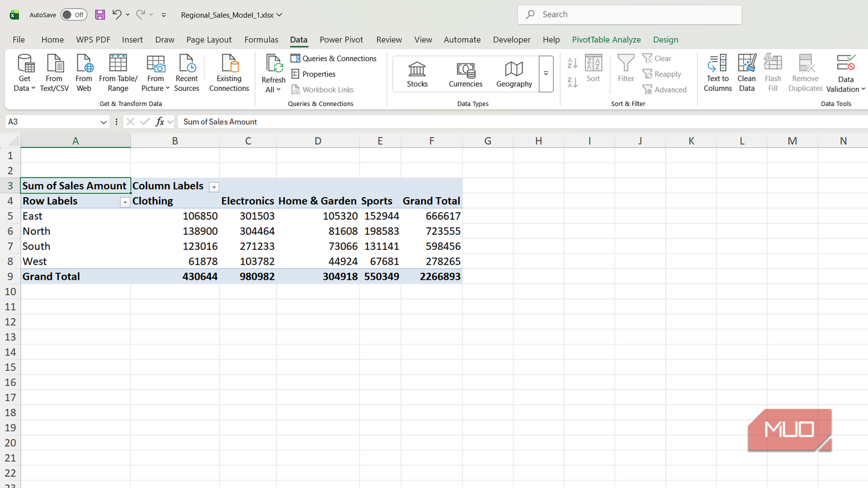Click the Select All corner button
Screen dimensions: 868x488
coord(10,141)
